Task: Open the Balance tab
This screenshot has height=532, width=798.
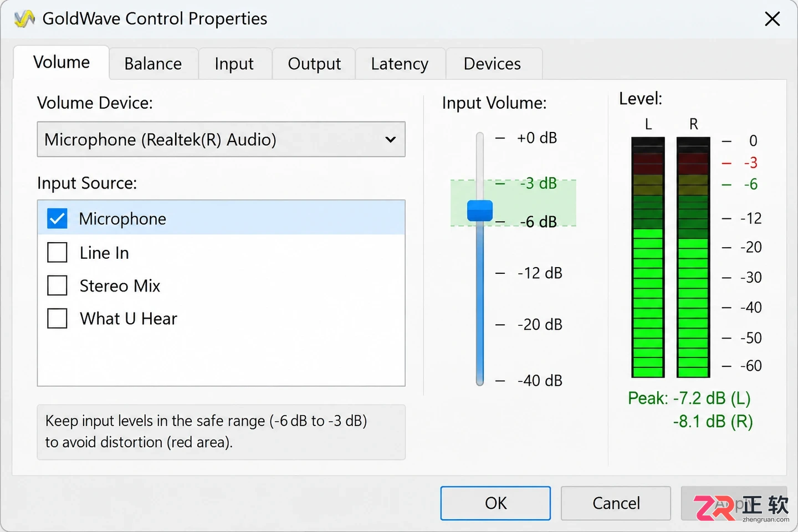Action: point(153,64)
